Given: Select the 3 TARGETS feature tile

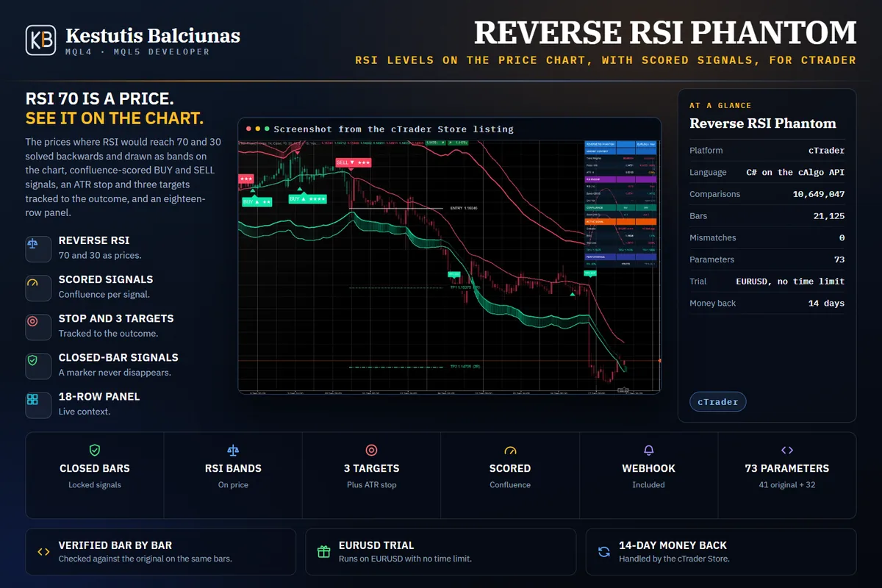Looking at the screenshot, I should coord(372,476).
